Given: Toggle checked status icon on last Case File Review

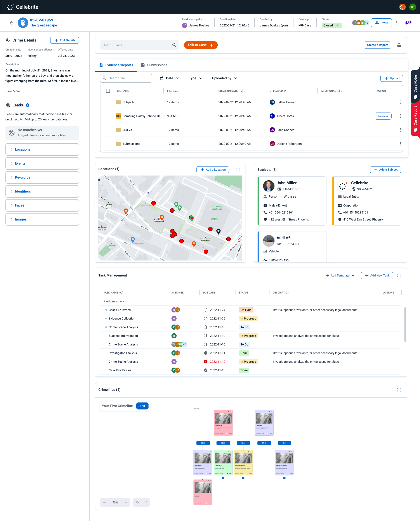Looking at the screenshot, I should pos(205,370).
